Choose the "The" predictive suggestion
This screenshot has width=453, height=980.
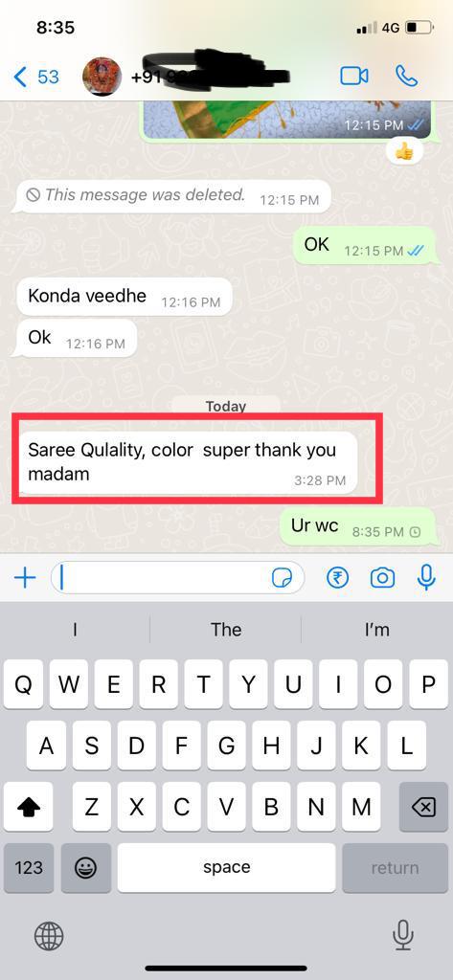pyautogui.click(x=226, y=630)
